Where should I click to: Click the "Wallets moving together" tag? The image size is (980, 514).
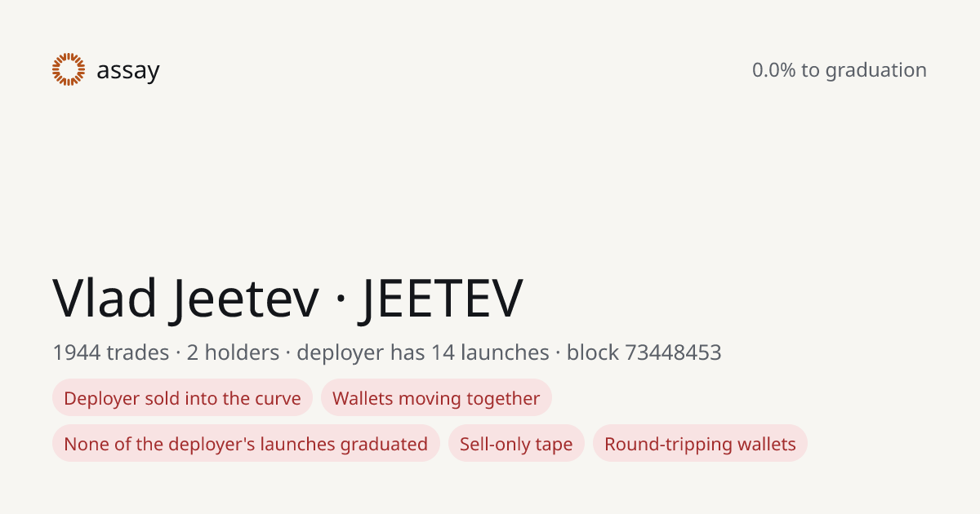tap(436, 398)
